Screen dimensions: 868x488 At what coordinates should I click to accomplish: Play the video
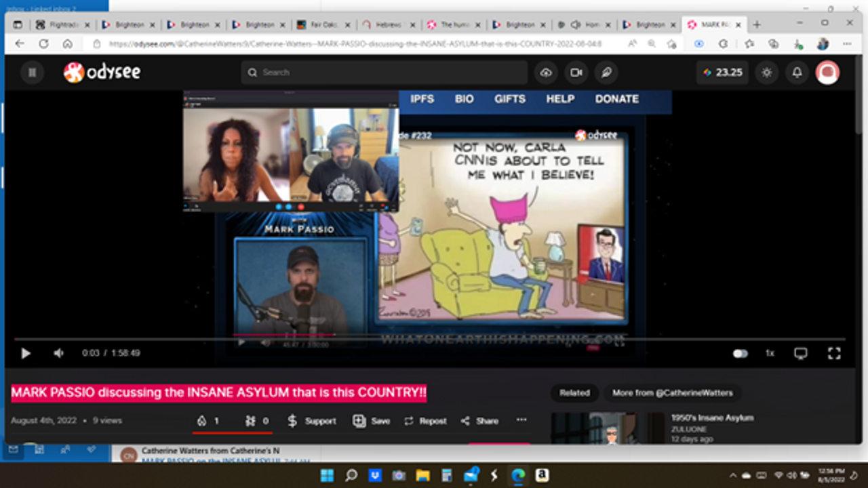point(26,353)
